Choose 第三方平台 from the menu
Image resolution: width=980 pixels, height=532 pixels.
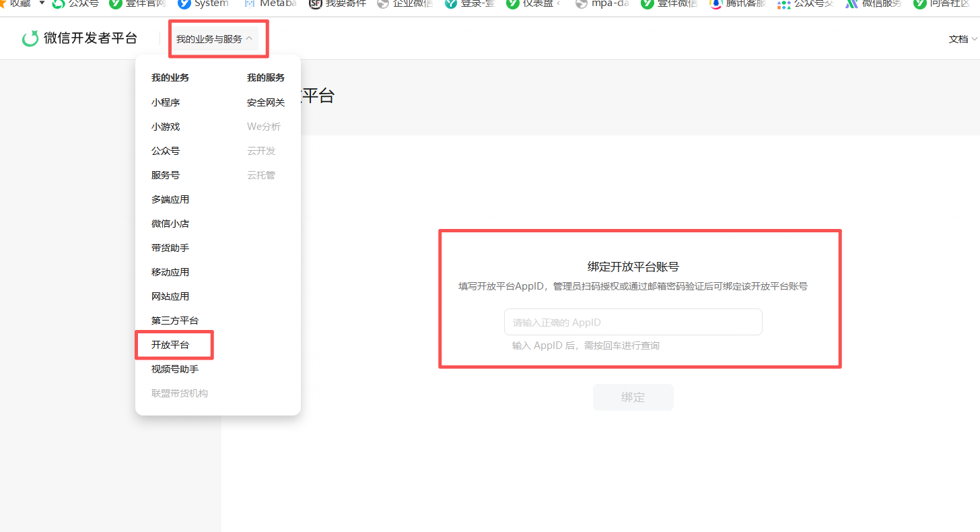tap(175, 321)
